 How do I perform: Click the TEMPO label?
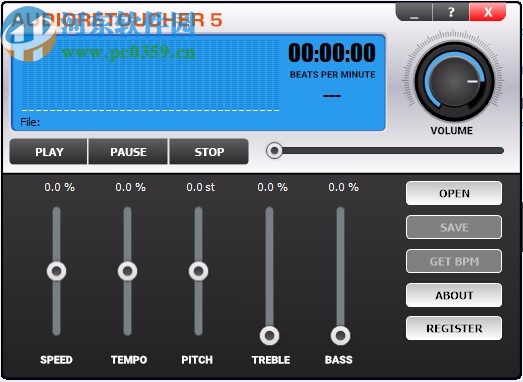pos(129,360)
